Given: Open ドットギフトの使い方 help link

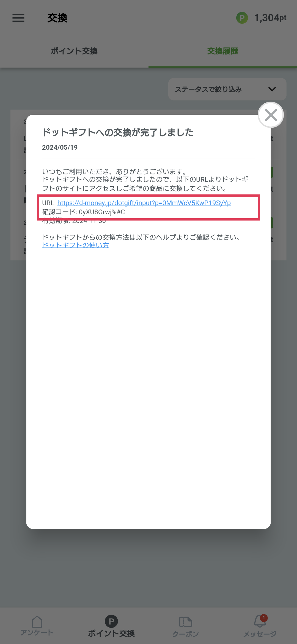Looking at the screenshot, I should click(x=76, y=245).
